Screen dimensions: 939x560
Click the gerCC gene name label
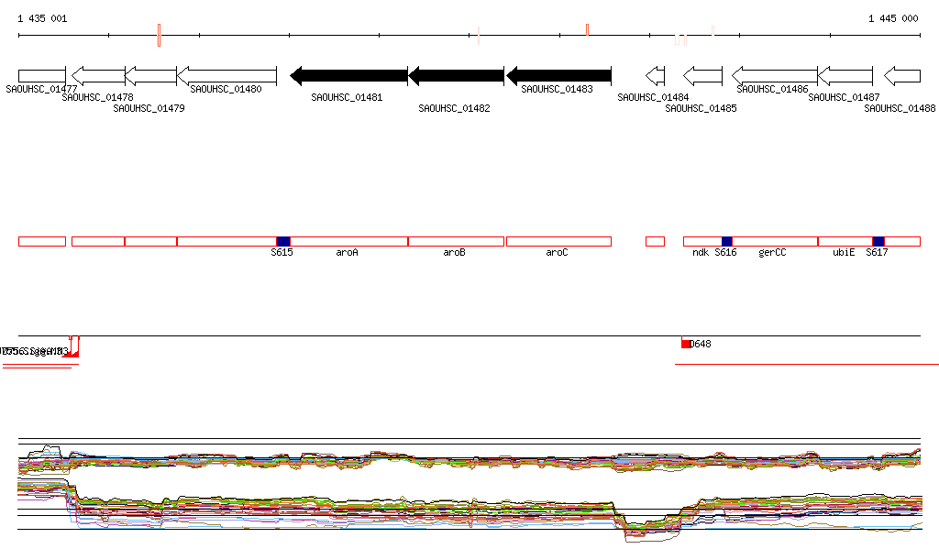(772, 252)
